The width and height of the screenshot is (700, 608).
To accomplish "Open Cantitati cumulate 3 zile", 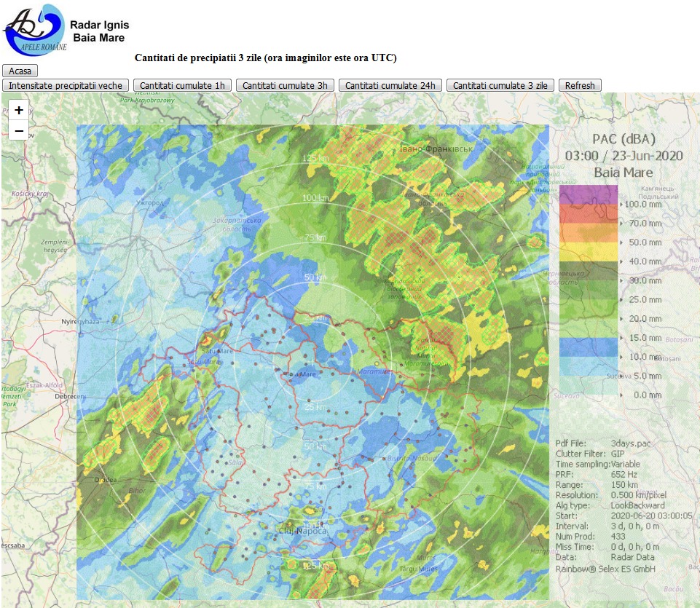I will (500, 85).
